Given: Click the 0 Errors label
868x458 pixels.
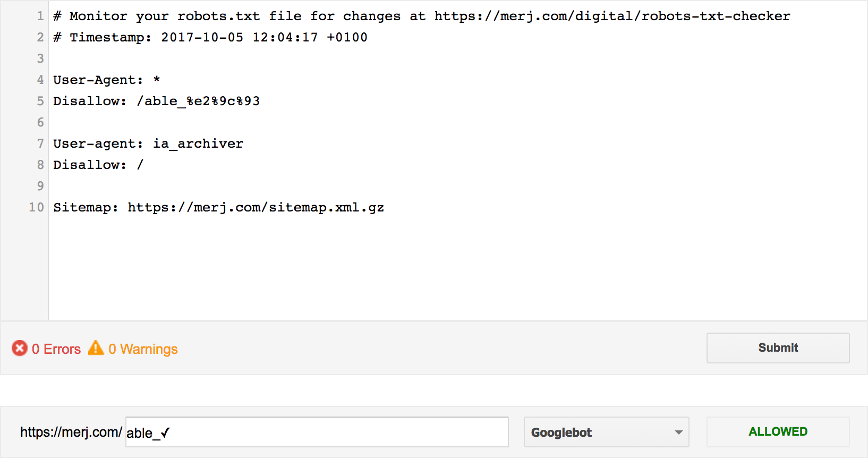Looking at the screenshot, I should [x=56, y=349].
